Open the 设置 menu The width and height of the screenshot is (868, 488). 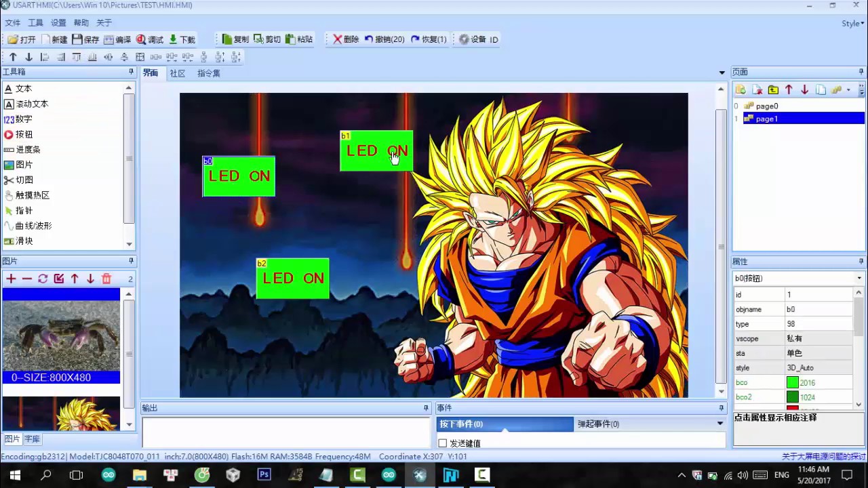[x=58, y=23]
